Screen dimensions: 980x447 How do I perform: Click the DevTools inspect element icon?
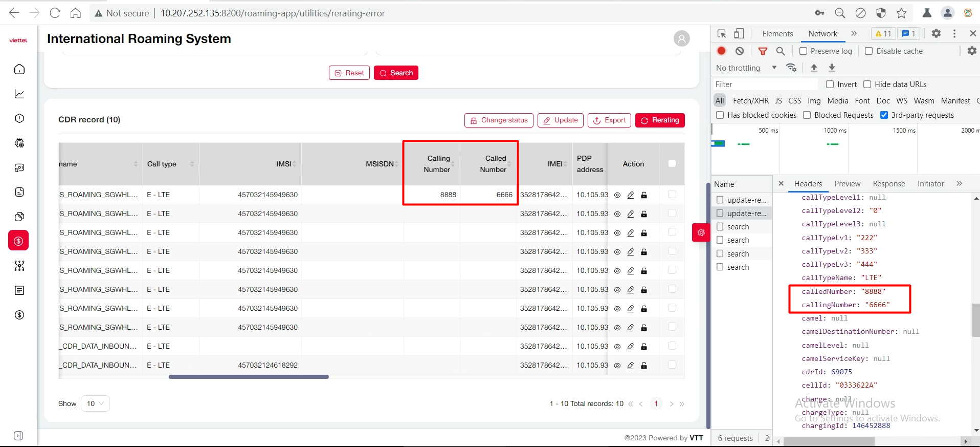click(722, 34)
